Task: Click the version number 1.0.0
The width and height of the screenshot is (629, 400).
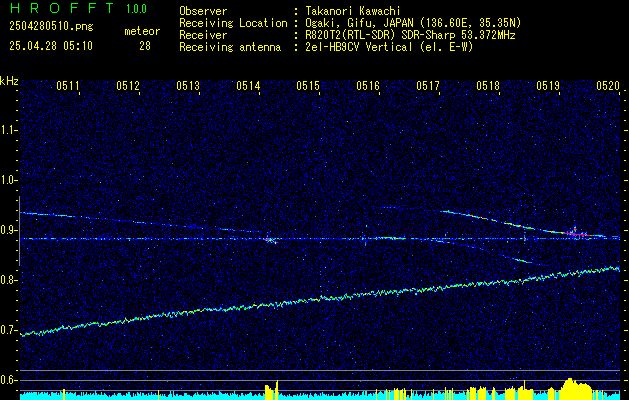Action: [136, 9]
